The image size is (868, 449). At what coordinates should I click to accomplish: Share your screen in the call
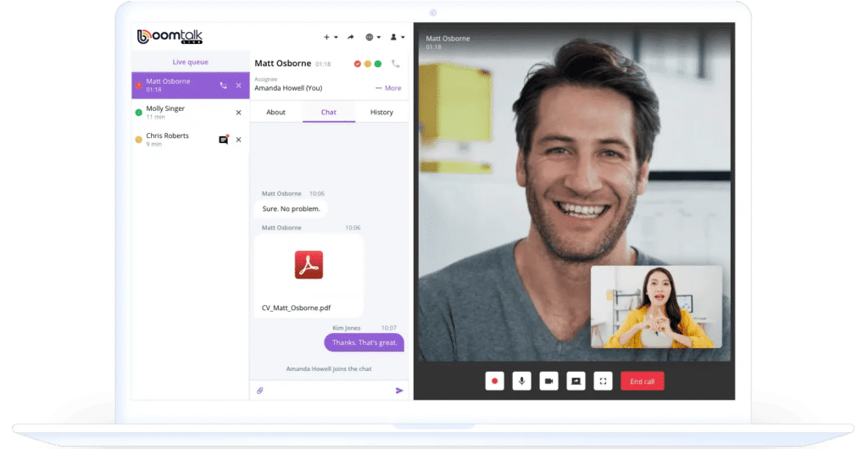576,381
